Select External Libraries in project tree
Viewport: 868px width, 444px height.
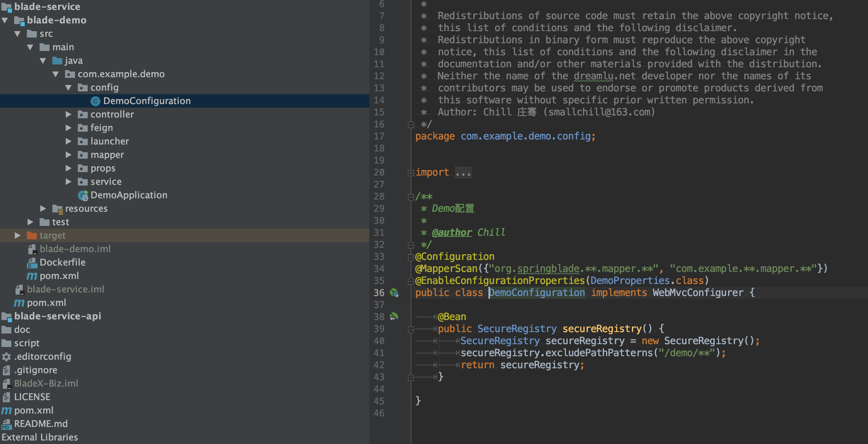(x=40, y=438)
